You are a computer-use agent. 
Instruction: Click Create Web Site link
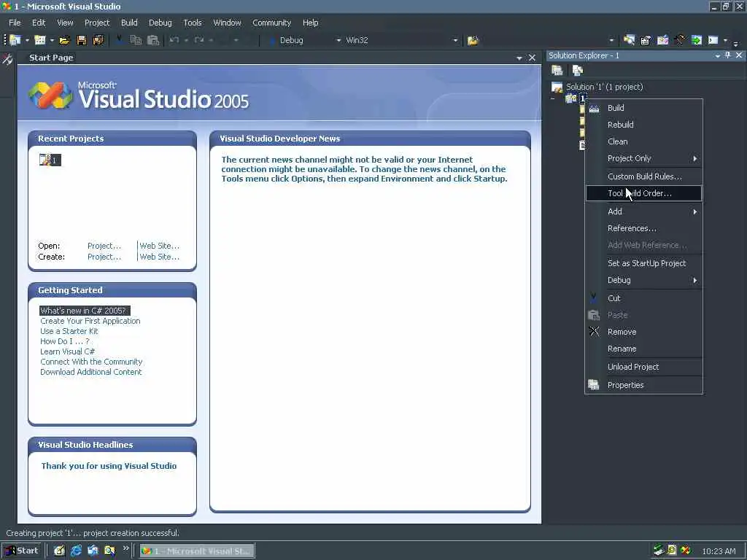(160, 257)
